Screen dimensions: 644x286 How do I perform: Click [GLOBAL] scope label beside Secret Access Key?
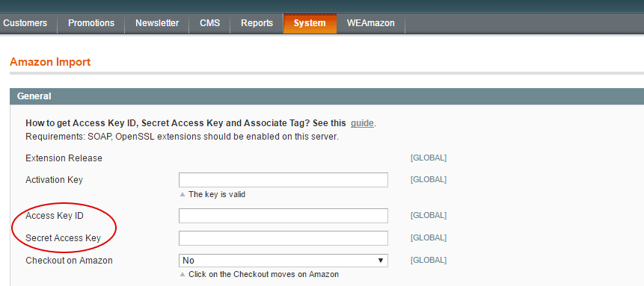tap(429, 238)
